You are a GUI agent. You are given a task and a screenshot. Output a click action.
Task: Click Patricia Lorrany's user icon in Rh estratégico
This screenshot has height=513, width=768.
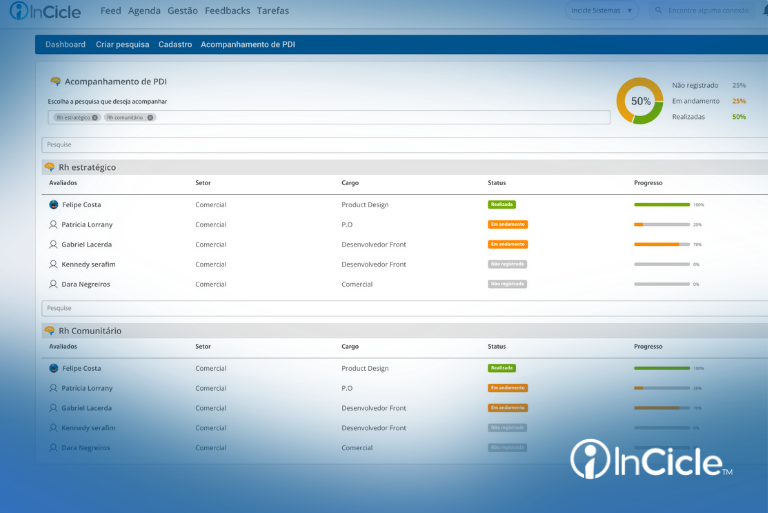point(54,224)
